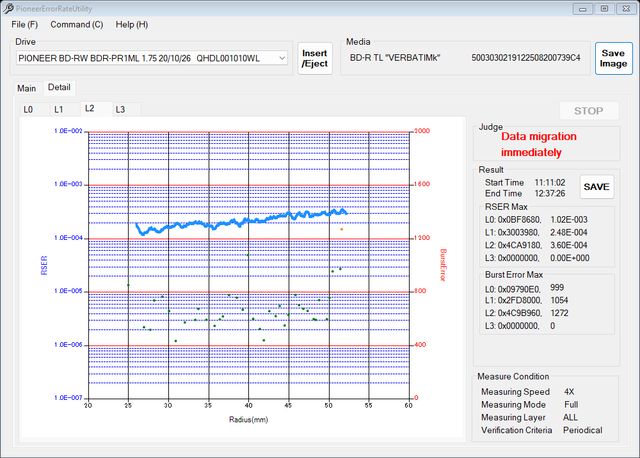Open the Help (H) menu

131,24
